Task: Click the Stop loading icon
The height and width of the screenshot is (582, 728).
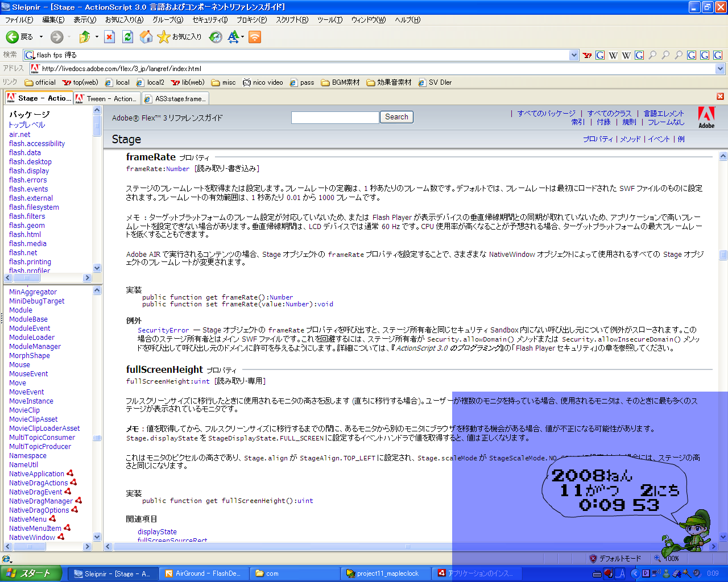Action: (x=110, y=37)
